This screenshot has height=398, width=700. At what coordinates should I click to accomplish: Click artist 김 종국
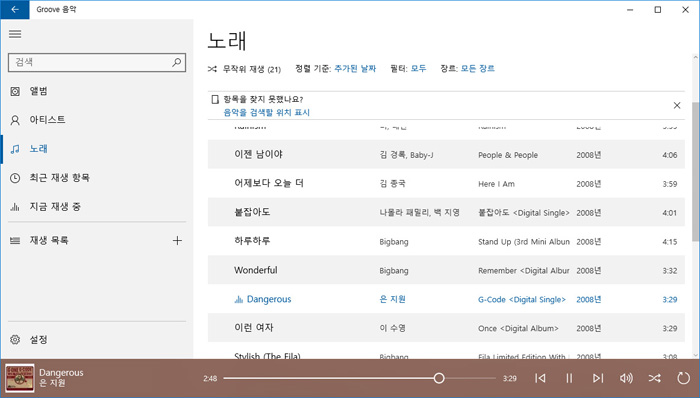click(x=392, y=184)
